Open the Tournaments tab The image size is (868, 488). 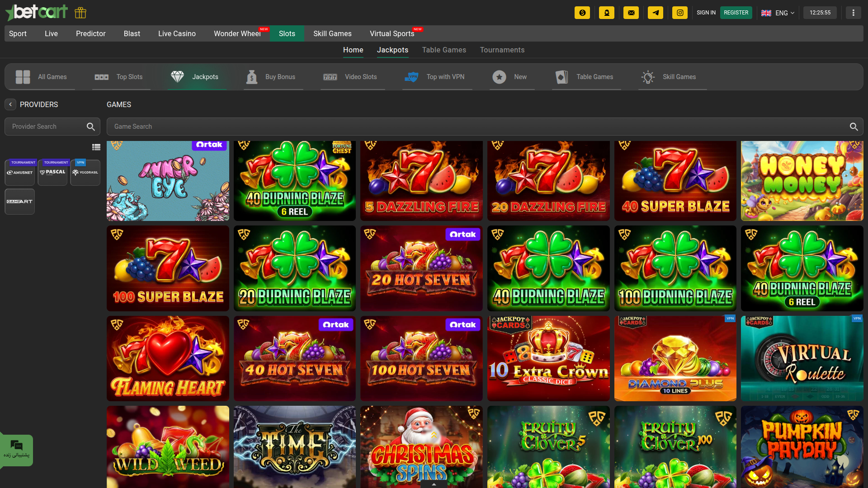coord(502,50)
